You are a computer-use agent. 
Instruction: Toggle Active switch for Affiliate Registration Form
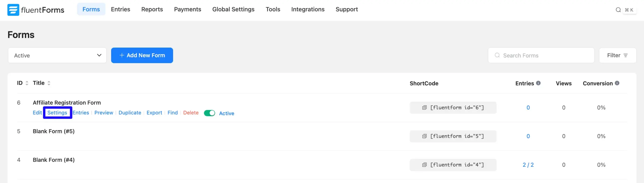[x=209, y=113]
